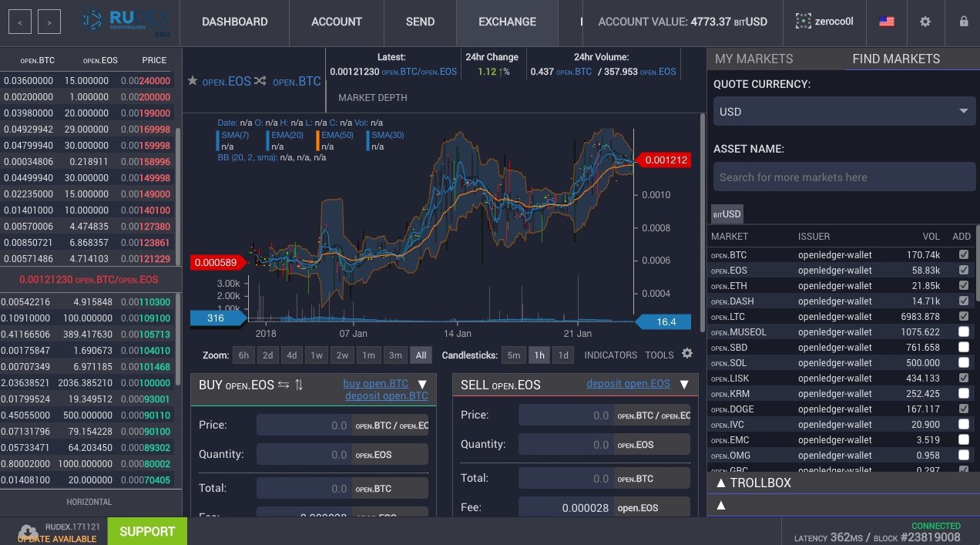Expand the panel below the TROLLBOX
The width and height of the screenshot is (980, 545).
[x=843, y=505]
